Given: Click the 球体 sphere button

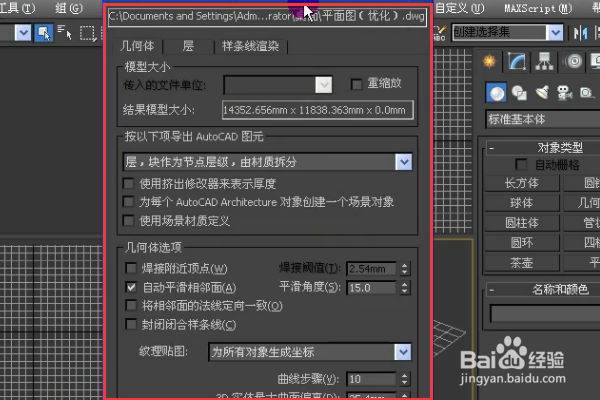Looking at the screenshot, I should tap(522, 203).
